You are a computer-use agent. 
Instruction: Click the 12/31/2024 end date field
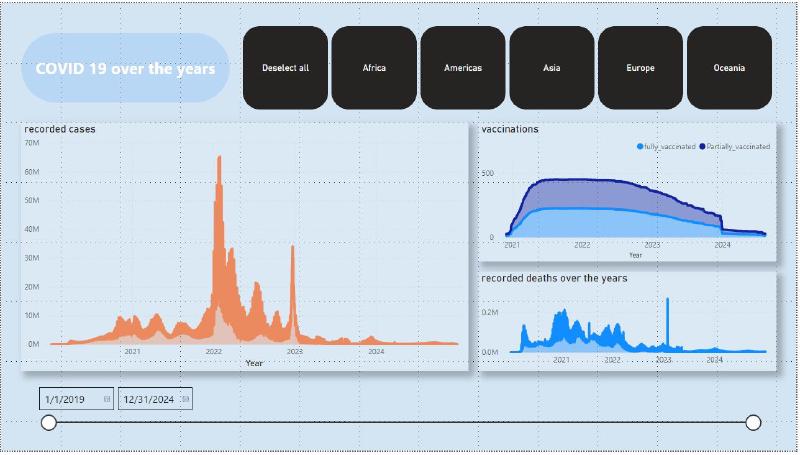click(x=148, y=399)
